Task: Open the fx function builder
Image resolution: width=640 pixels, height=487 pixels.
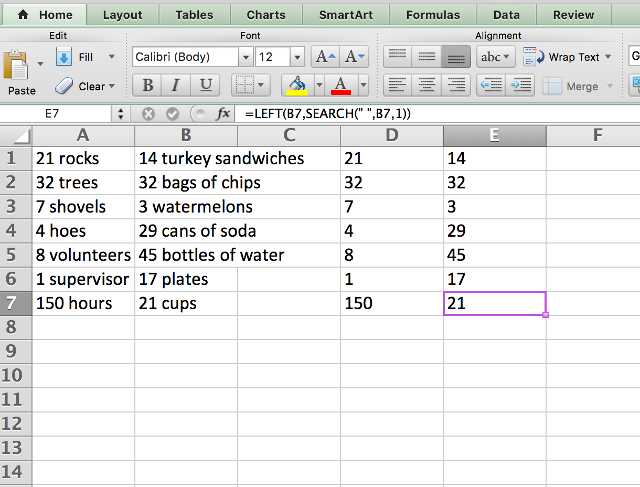Action: tap(223, 114)
